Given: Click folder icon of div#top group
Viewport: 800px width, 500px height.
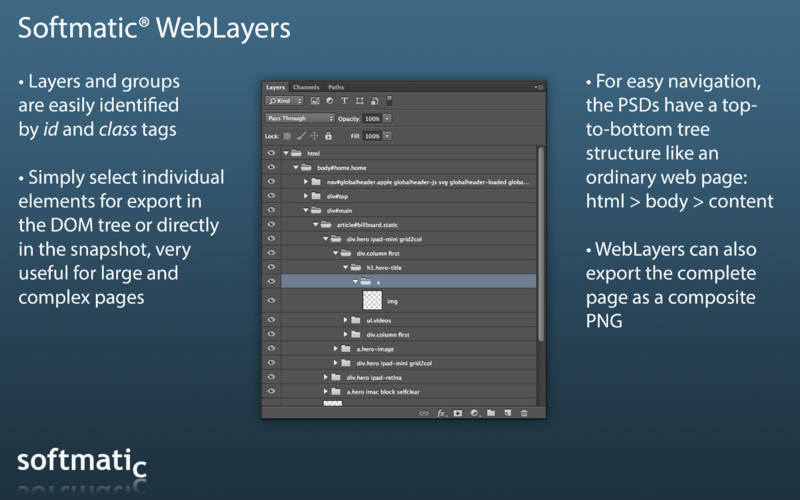Looking at the screenshot, I should [316, 196].
